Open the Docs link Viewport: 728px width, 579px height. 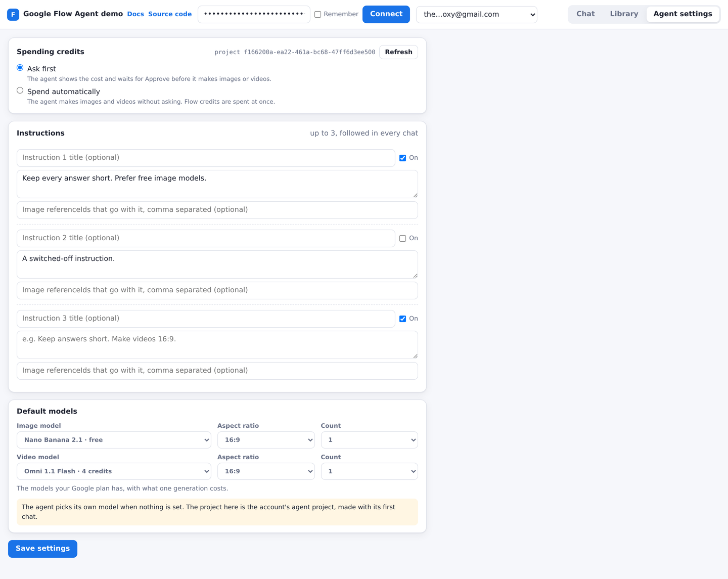(135, 14)
